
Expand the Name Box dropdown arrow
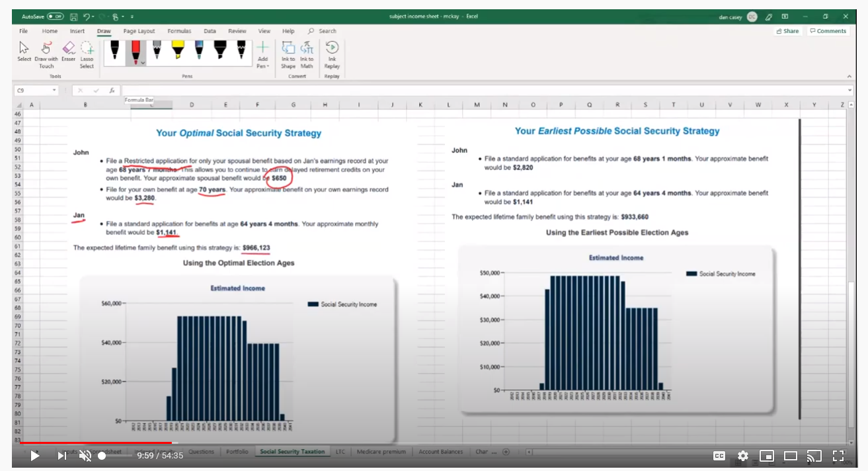pos(54,91)
